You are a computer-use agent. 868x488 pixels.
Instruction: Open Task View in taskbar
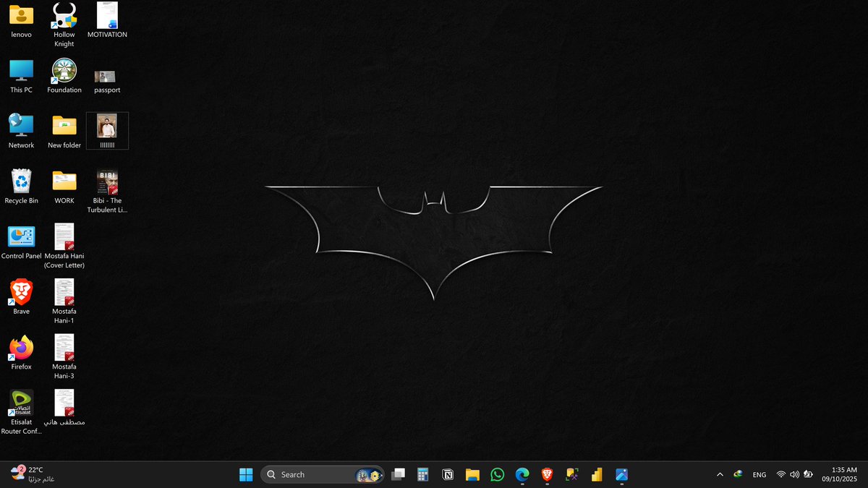398,474
